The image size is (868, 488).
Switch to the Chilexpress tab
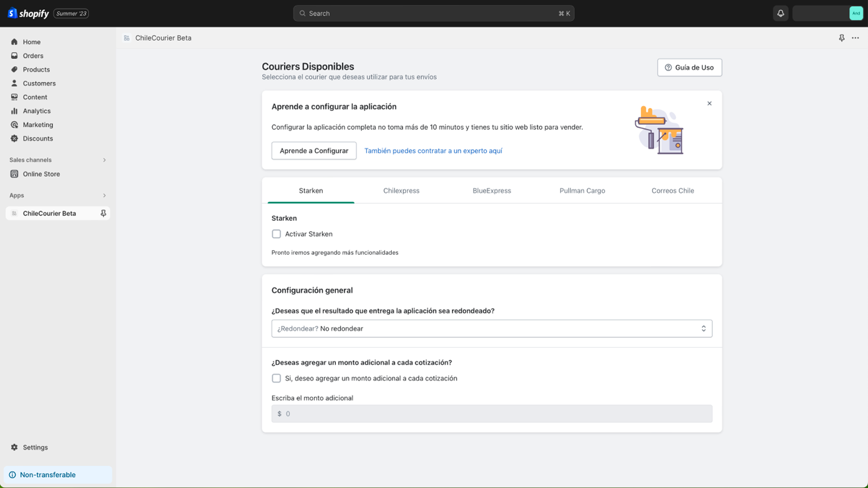pyautogui.click(x=401, y=191)
